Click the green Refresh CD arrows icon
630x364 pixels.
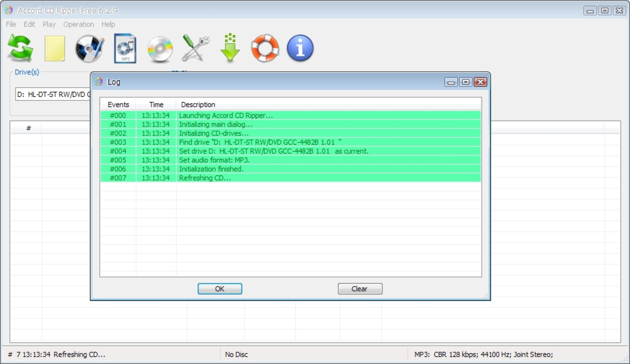20,48
